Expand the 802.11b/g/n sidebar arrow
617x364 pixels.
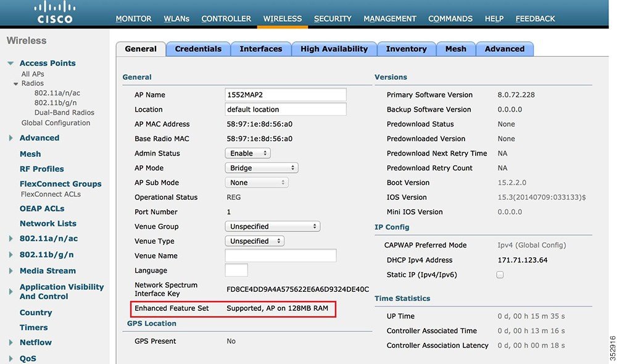(10, 255)
